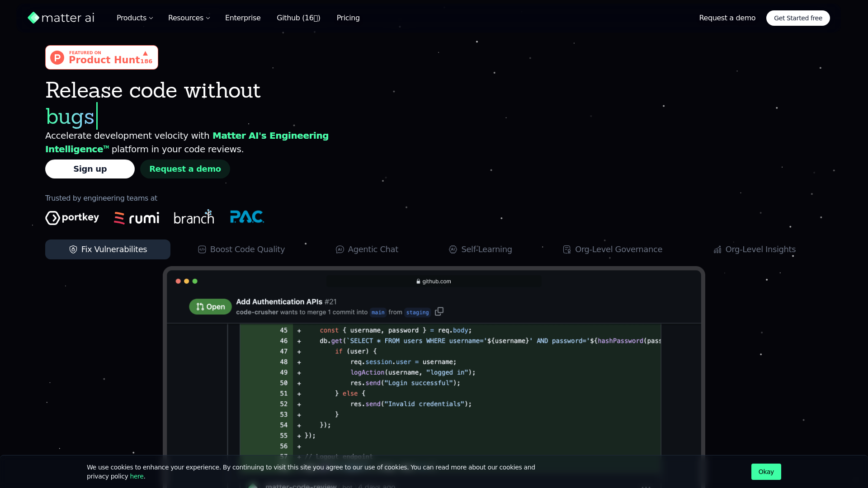The image size is (868, 488).
Task: Click the Add Authentication APIs #21 title
Action: point(286,302)
